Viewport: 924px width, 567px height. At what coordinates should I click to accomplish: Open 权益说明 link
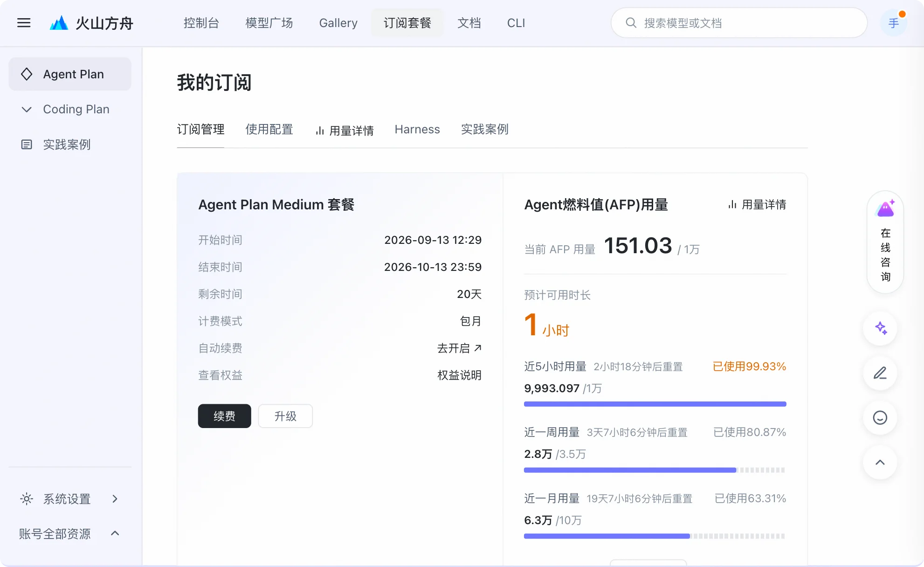(459, 375)
